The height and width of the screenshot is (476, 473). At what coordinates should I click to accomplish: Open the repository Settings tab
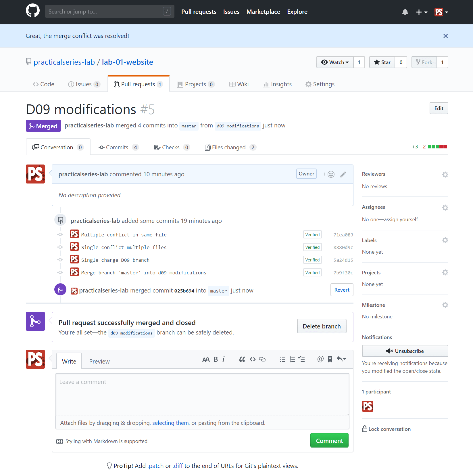tap(320, 84)
